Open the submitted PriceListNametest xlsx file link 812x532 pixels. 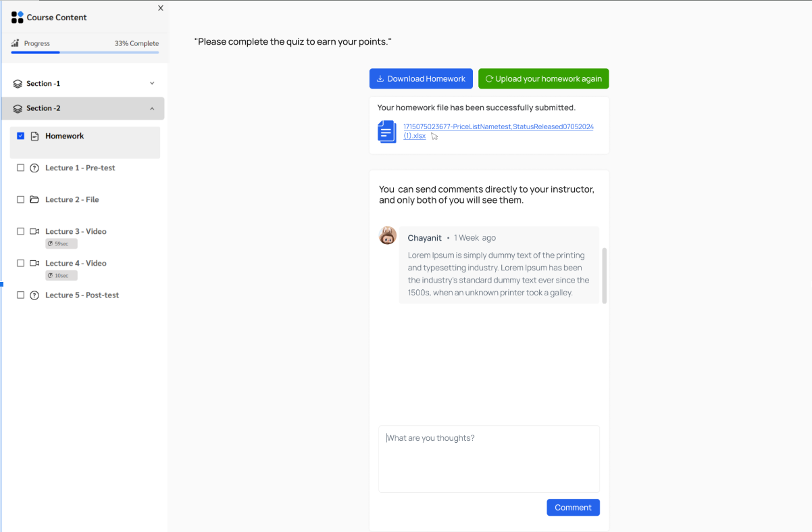498,127
